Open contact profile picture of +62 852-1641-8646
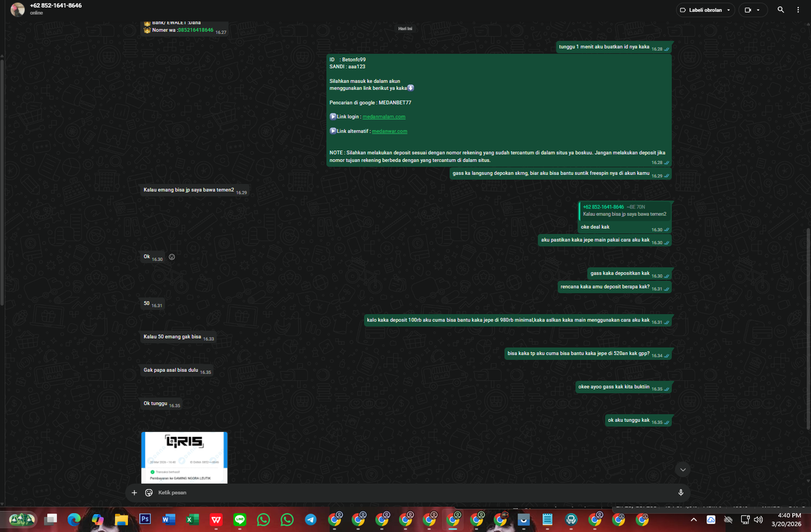The height and width of the screenshot is (532, 811). coord(18,10)
